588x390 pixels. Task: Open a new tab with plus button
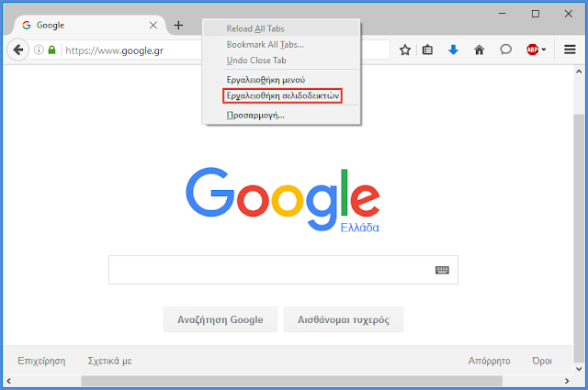coord(178,25)
